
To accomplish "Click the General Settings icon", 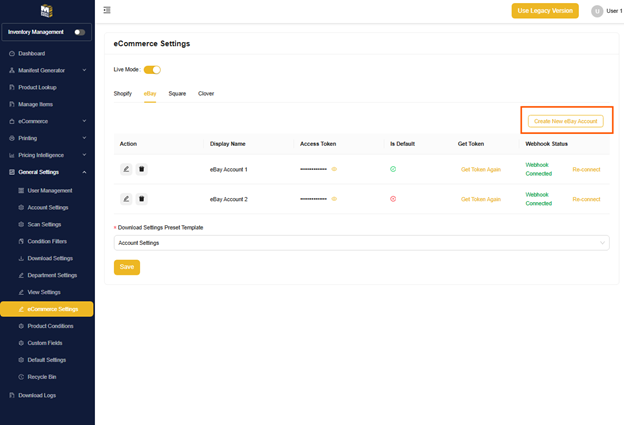I will [12, 172].
